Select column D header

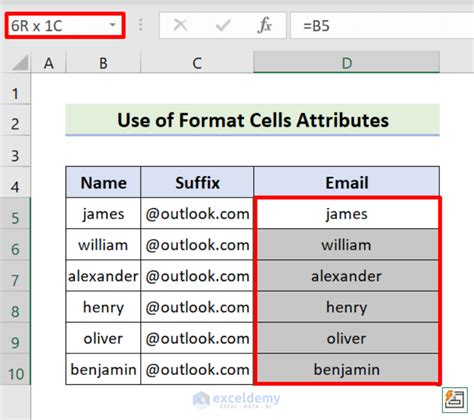347,63
